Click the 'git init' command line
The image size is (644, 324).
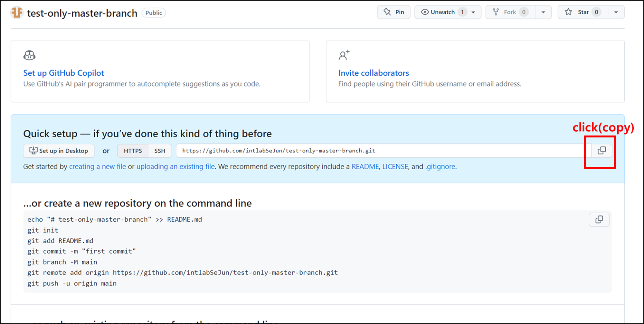click(x=43, y=230)
